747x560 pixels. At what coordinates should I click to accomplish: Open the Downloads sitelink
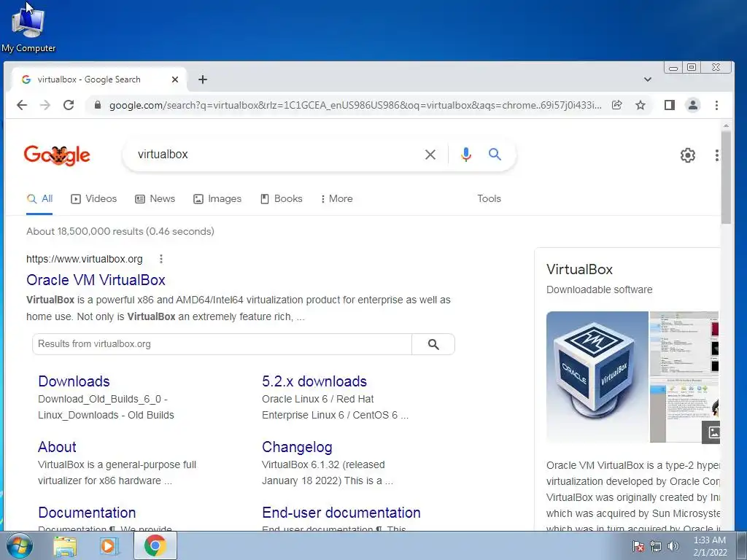74,381
